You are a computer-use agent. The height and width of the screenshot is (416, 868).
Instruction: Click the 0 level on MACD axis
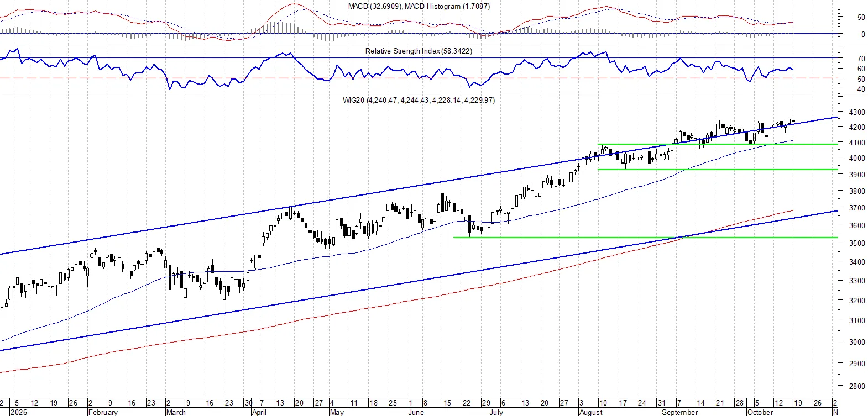(862, 34)
